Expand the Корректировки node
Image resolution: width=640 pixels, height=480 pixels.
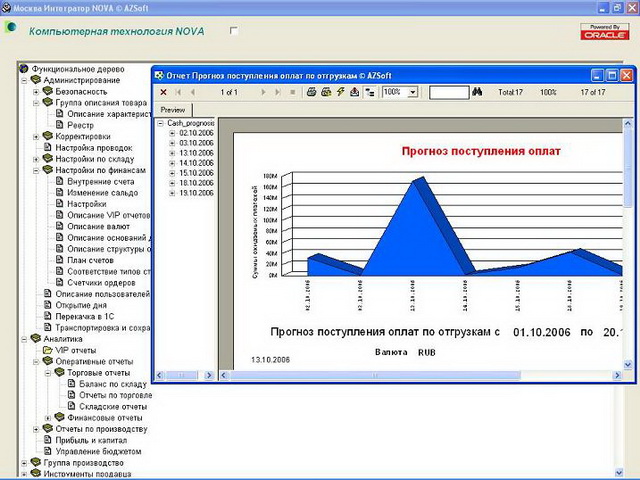tap(36, 137)
